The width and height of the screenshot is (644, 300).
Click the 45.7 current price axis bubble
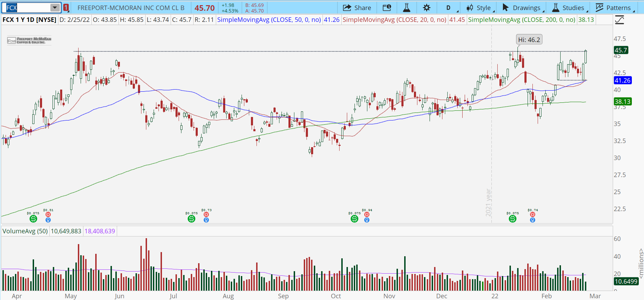[621, 50]
